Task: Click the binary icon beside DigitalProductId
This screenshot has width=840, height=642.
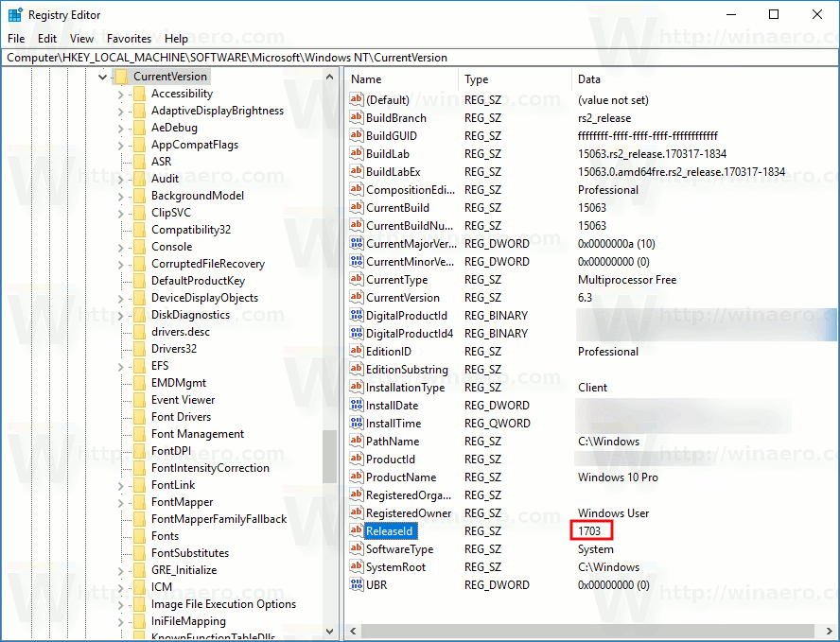Action: click(x=357, y=315)
